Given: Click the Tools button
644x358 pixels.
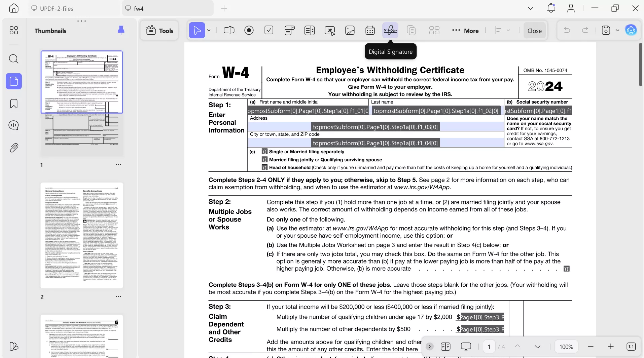Looking at the screenshot, I should [160, 31].
